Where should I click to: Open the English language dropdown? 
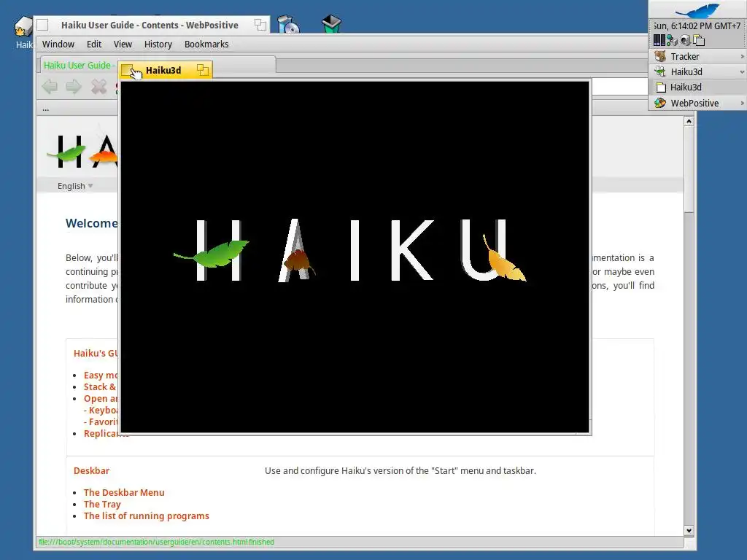click(75, 186)
